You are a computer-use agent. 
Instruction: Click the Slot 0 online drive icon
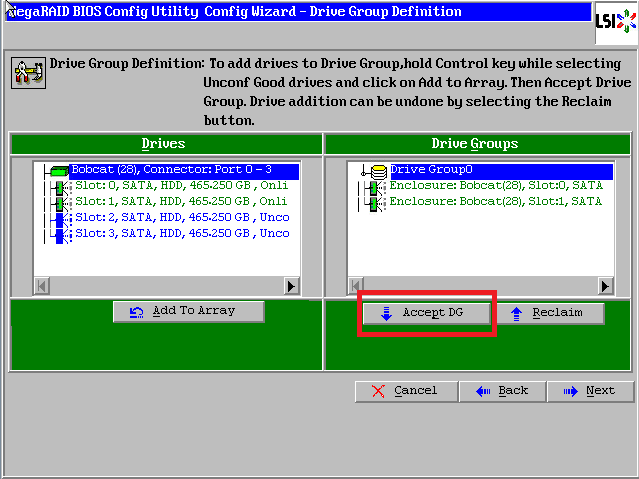[x=61, y=187]
